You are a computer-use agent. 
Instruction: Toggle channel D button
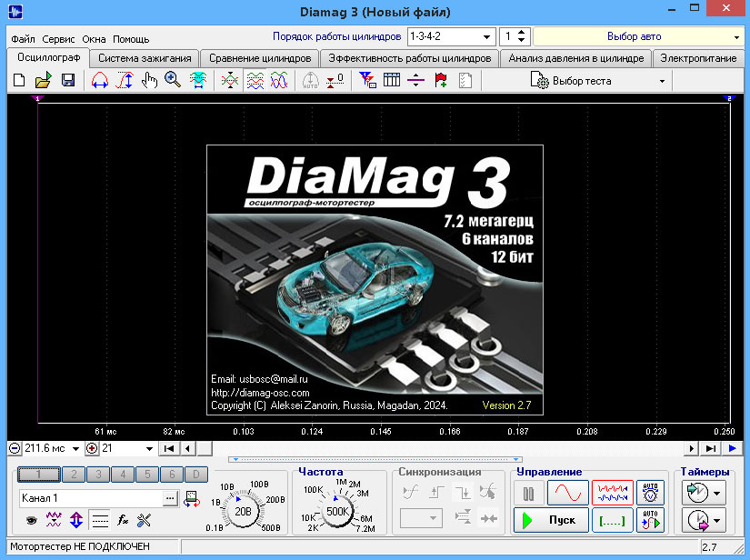(195, 475)
